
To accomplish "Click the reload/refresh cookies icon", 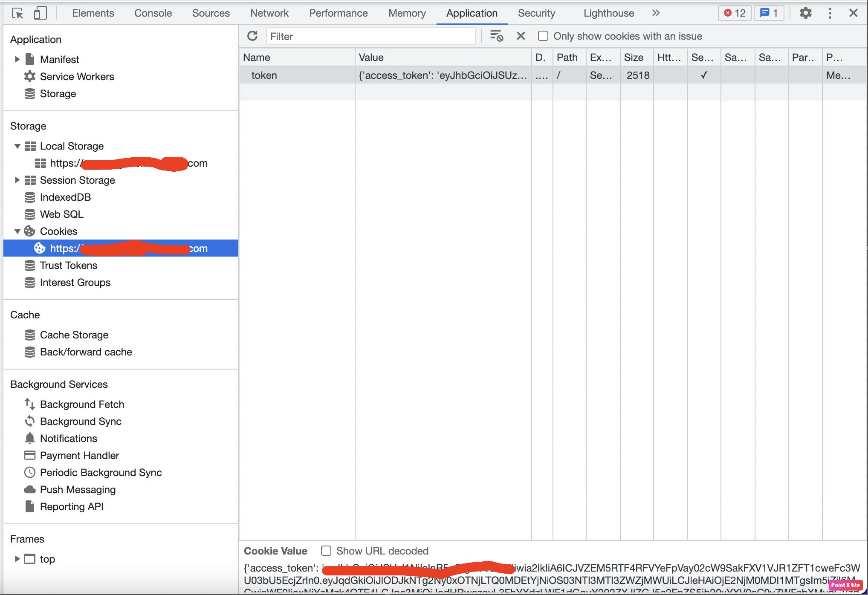I will [252, 36].
